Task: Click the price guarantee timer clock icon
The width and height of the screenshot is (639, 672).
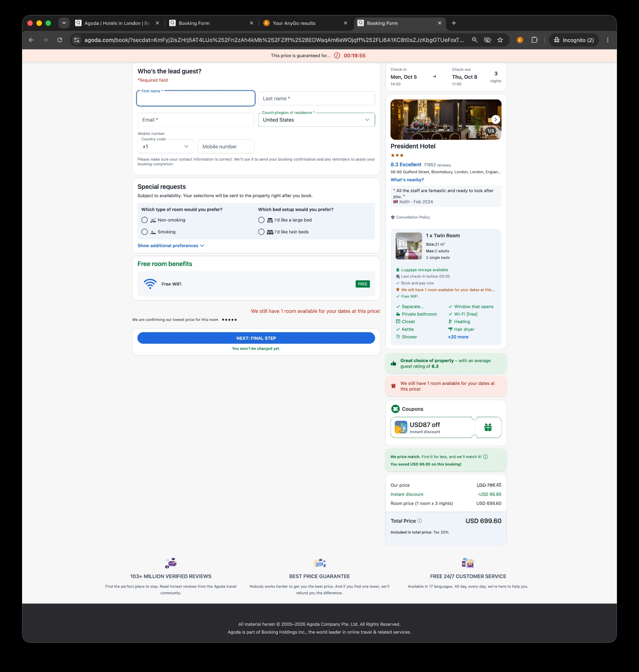Action: click(337, 56)
